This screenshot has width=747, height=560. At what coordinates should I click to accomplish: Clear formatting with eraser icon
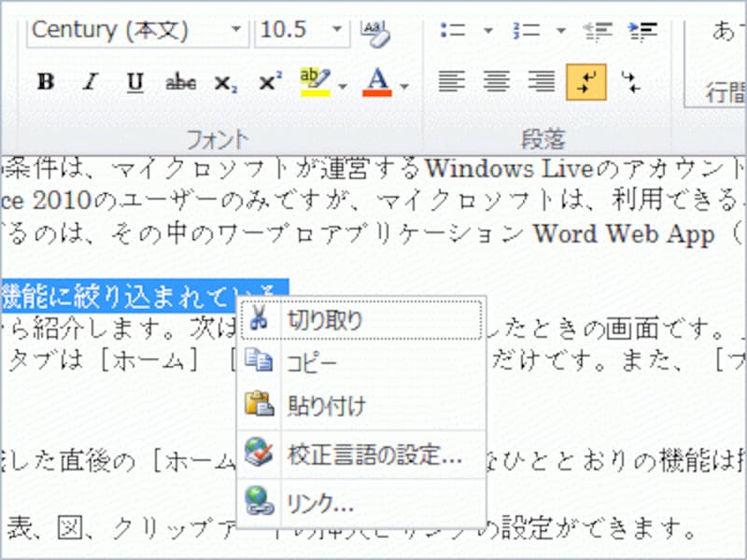coord(375,33)
